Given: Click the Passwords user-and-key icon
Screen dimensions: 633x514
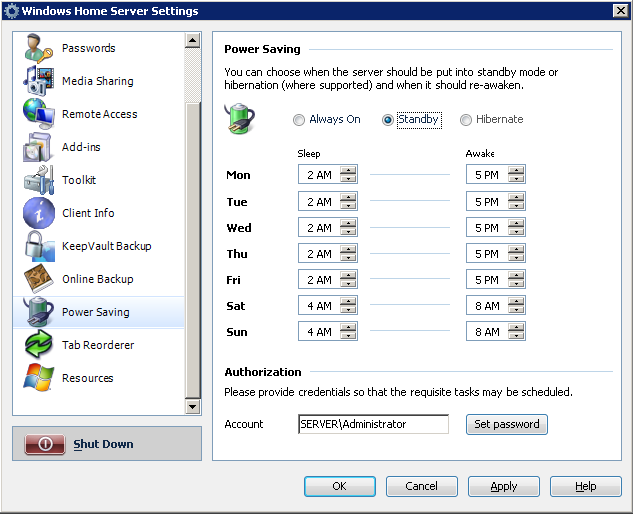Looking at the screenshot, I should click(38, 48).
